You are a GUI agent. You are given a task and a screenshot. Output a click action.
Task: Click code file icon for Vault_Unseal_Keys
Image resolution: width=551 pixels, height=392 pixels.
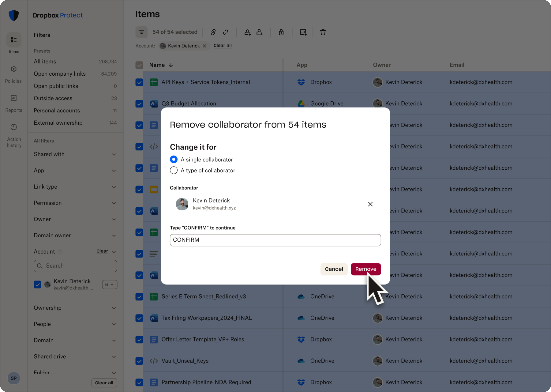(154, 361)
